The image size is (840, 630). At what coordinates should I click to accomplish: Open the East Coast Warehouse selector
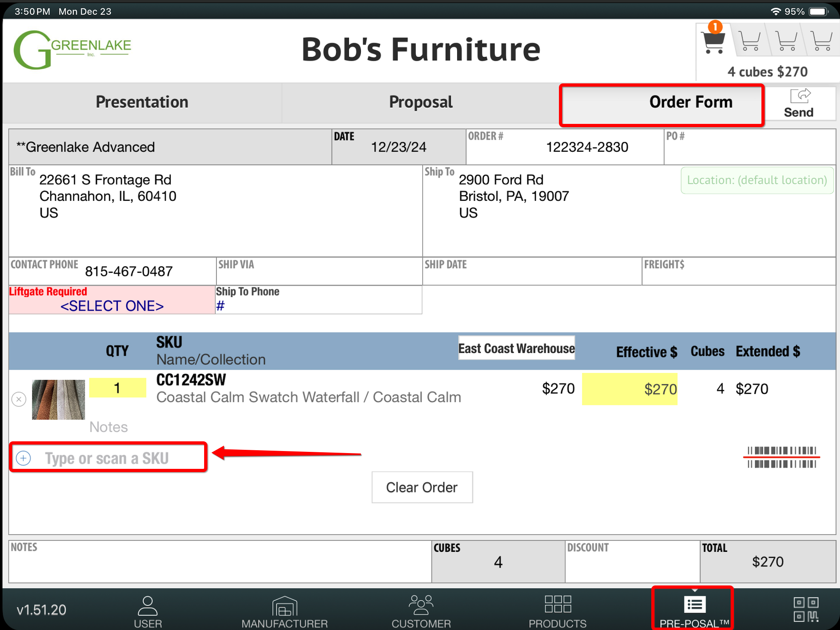[516, 348]
